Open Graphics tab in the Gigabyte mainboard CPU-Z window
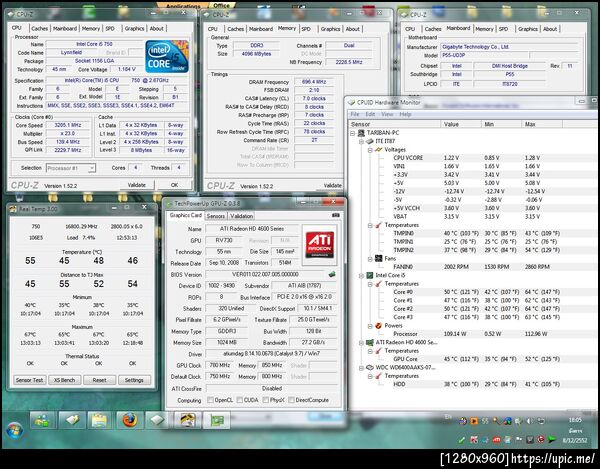This screenshot has width=600, height=469. [528, 29]
